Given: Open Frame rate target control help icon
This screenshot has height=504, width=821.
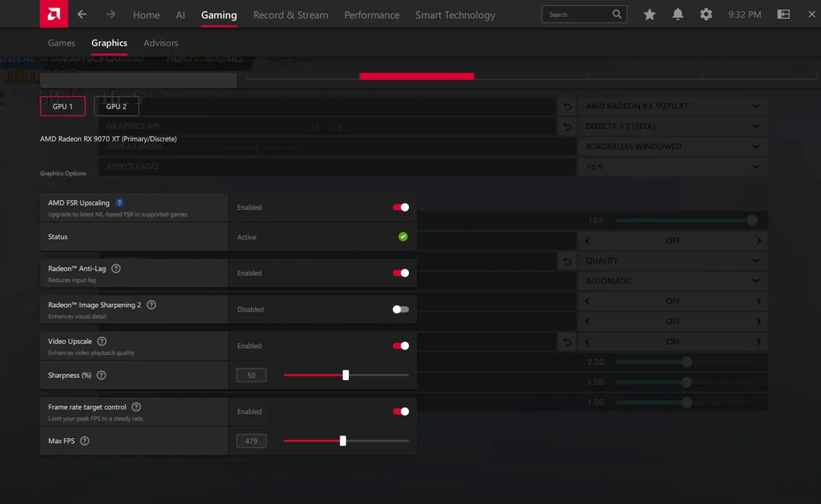Looking at the screenshot, I should pos(136,407).
